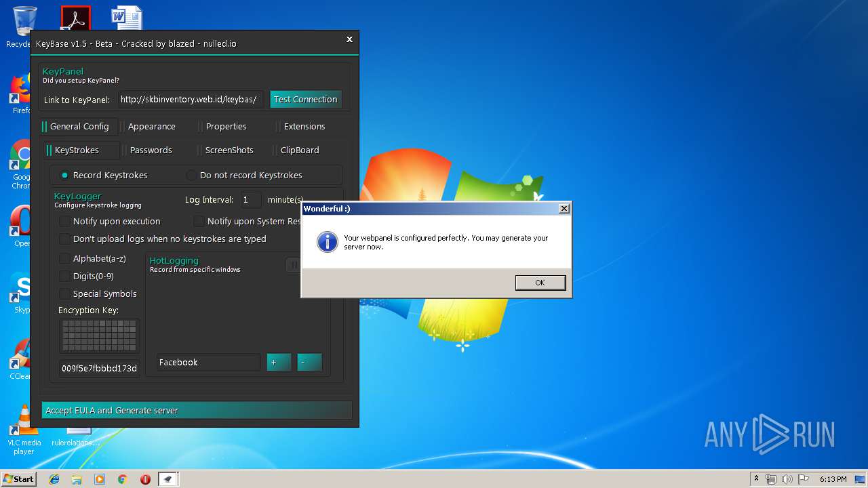
Task: Check the Alphabet(a-z) option
Action: [93, 259]
